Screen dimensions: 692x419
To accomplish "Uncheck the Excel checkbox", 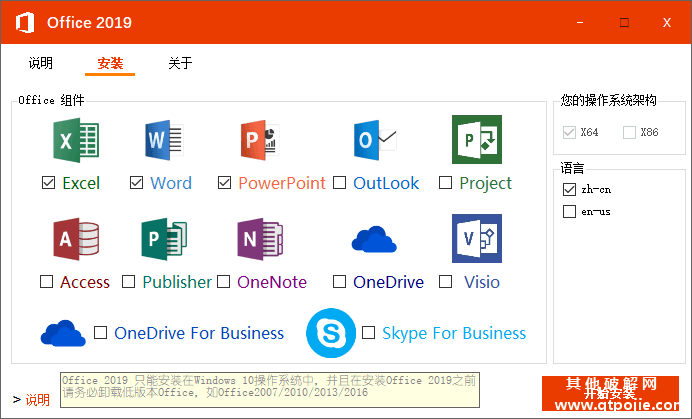I will [x=48, y=182].
